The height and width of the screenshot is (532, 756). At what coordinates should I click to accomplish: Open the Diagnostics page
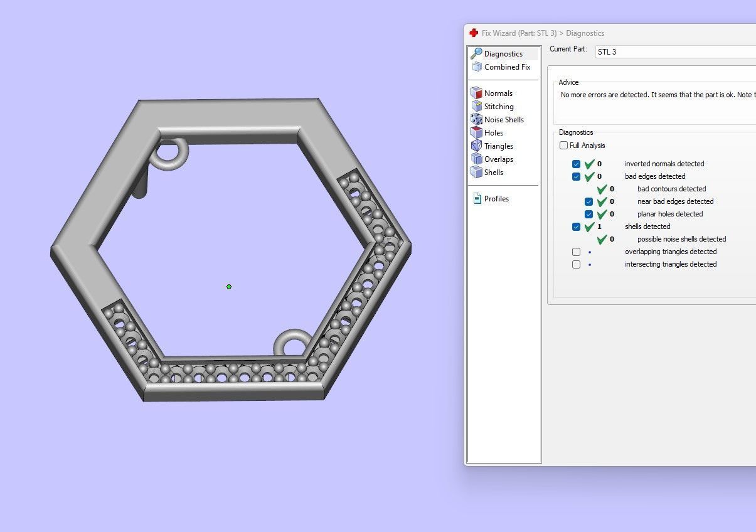point(504,54)
